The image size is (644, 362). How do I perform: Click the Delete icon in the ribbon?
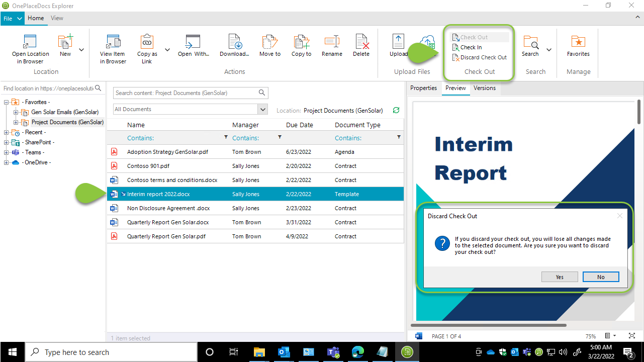click(361, 42)
